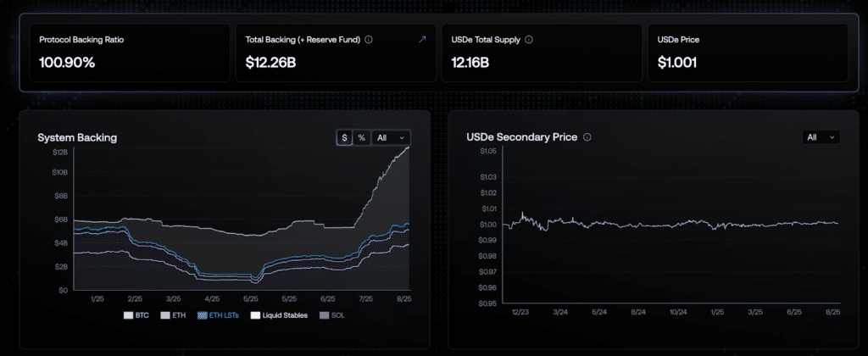The width and height of the screenshot is (868, 356).
Task: Click the Protocol Backing Ratio card
Action: click(130, 53)
